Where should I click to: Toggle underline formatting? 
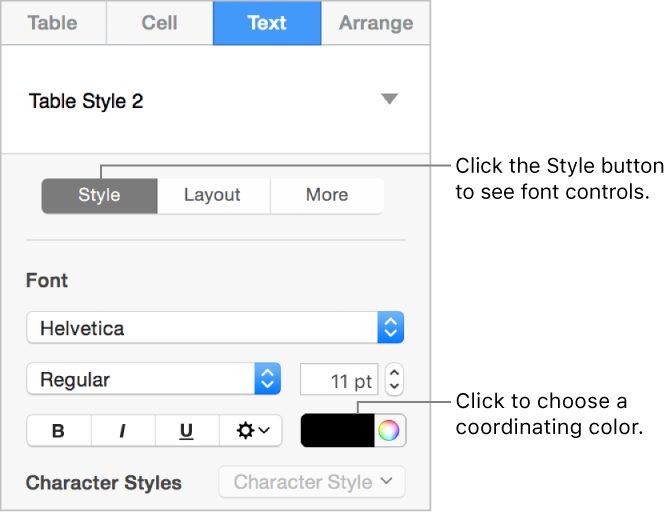tap(187, 431)
